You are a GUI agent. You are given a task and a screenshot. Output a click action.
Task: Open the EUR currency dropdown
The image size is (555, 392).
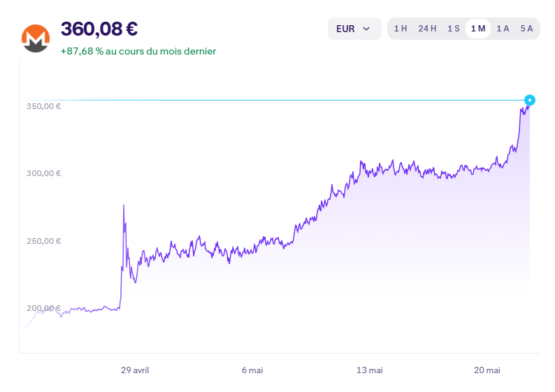354,29
